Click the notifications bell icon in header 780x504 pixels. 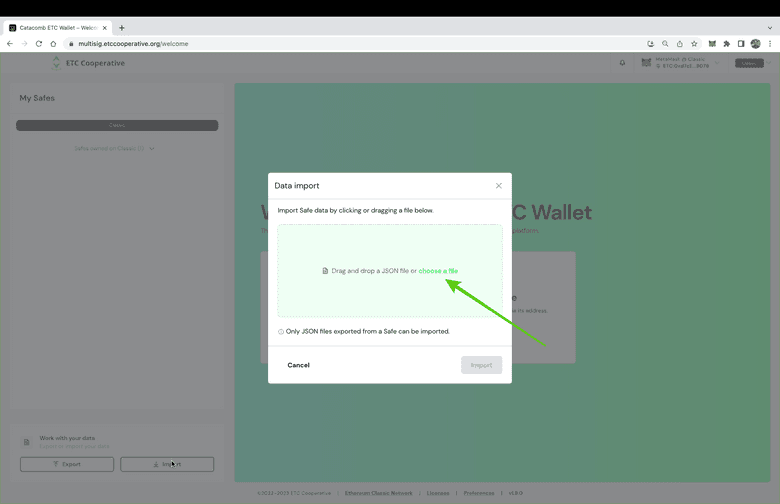pos(622,63)
